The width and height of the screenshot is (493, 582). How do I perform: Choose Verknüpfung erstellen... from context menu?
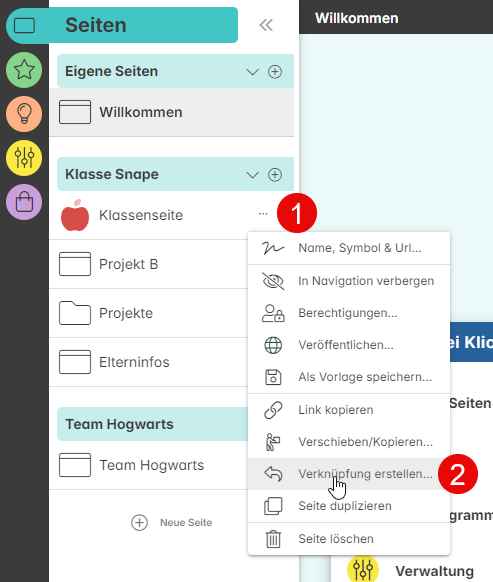(x=349, y=474)
